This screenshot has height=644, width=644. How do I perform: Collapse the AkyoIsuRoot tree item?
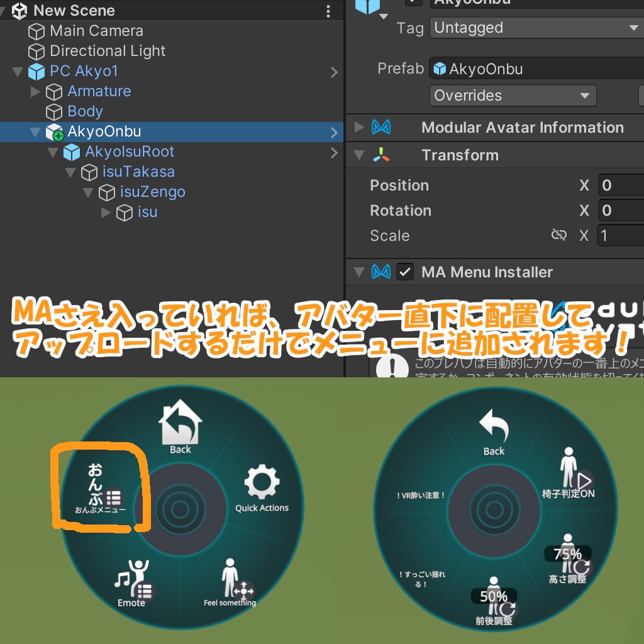coord(53,152)
